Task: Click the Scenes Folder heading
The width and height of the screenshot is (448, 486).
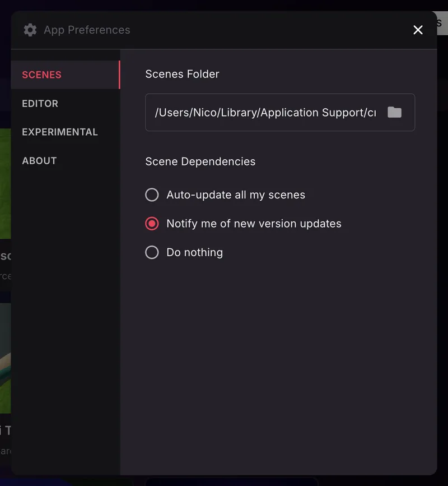Action: click(182, 74)
